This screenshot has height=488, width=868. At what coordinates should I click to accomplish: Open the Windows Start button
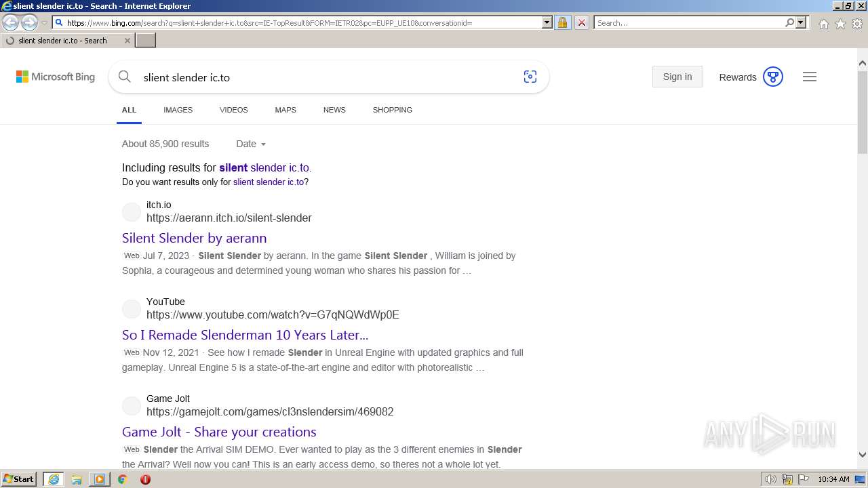[19, 479]
